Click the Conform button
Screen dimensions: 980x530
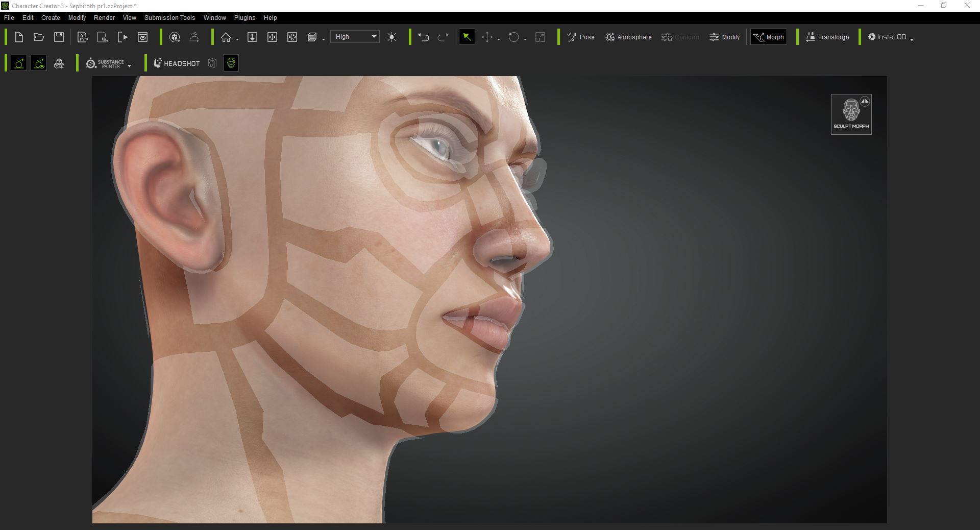pyautogui.click(x=680, y=37)
